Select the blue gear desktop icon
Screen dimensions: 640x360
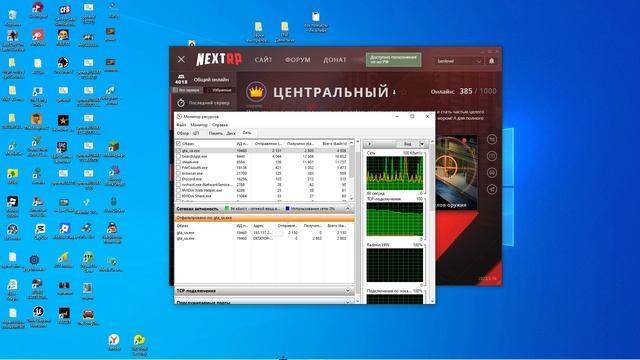tap(34, 260)
